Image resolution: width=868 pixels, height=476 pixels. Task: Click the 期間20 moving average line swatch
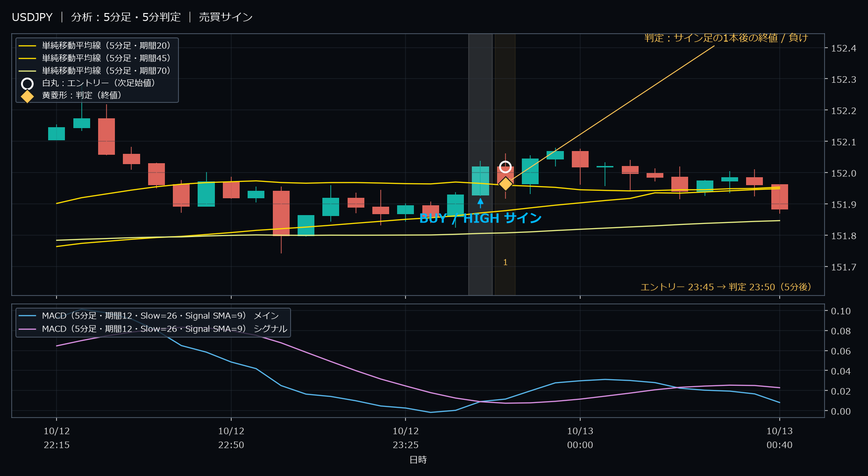(x=28, y=46)
